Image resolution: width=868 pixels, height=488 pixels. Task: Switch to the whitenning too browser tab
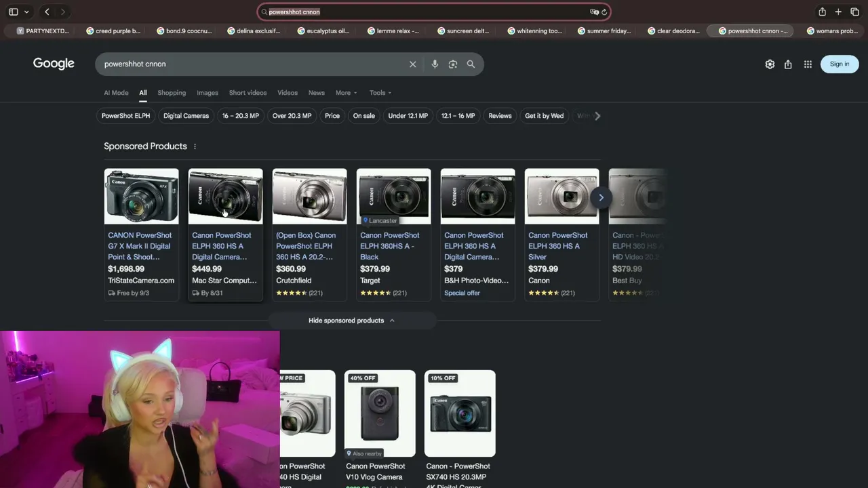click(x=534, y=30)
